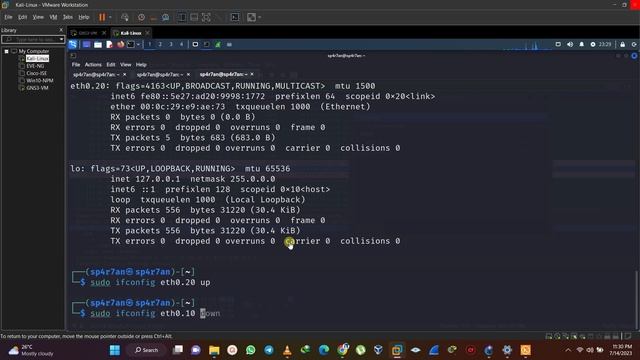Close the Library panel
640x360 pixels.
(x=61, y=30)
